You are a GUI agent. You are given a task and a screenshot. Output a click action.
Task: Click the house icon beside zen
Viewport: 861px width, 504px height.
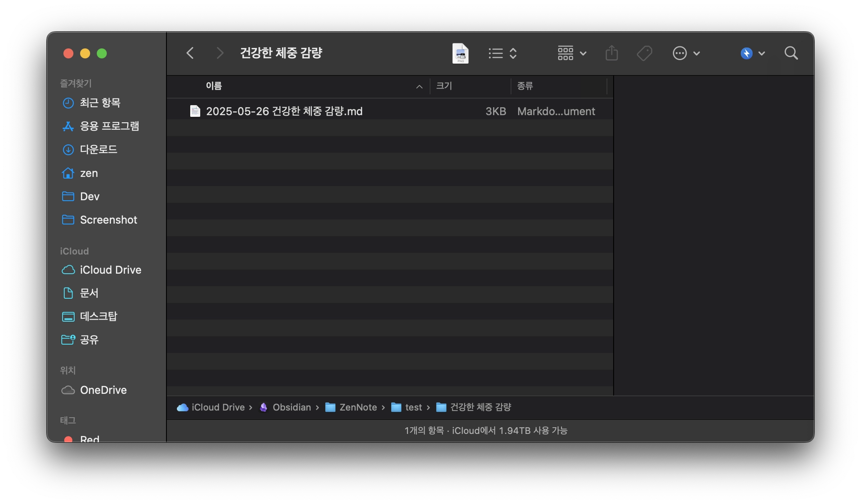[68, 173]
